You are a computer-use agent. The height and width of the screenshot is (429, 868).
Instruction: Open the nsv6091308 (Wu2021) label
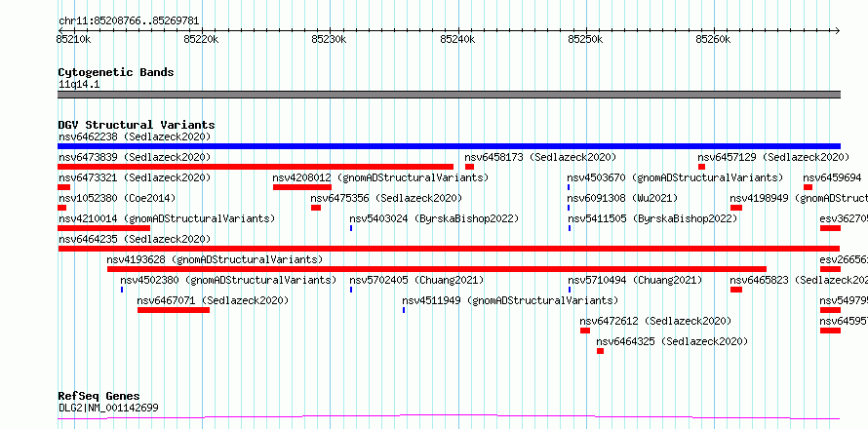[623, 198]
